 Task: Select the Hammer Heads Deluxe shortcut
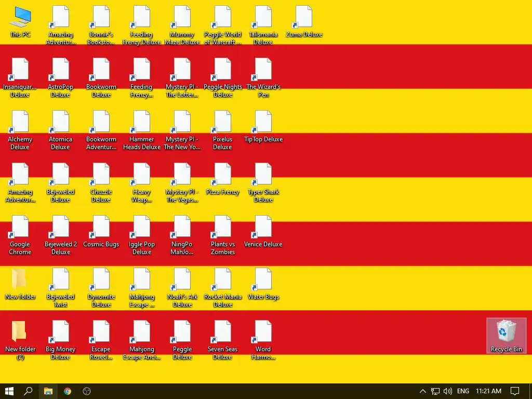[141, 130]
